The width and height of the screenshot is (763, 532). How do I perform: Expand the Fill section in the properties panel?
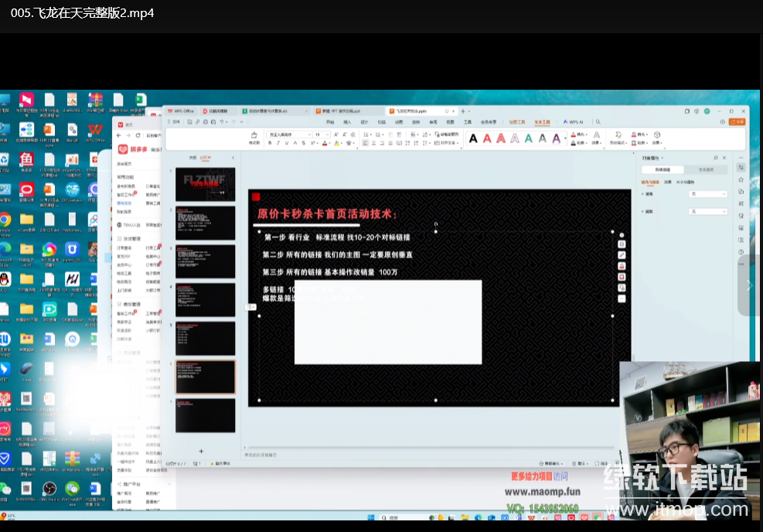642,193
